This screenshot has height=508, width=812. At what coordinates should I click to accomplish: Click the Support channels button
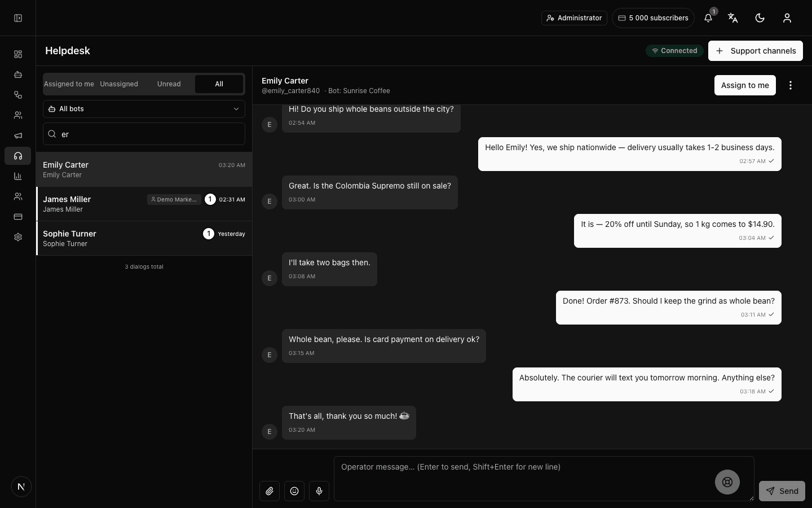point(756,51)
